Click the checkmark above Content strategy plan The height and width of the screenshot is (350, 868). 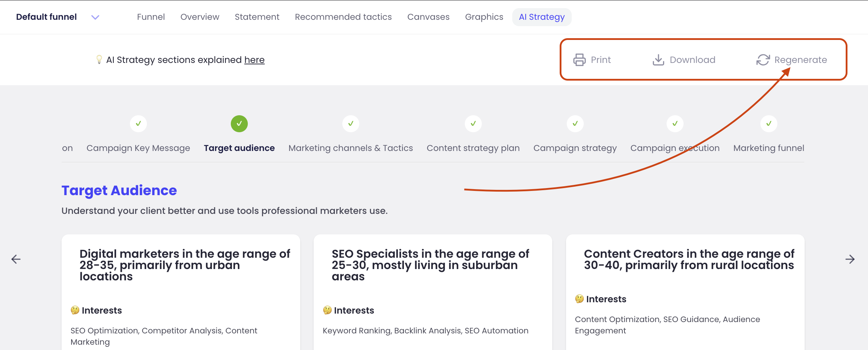coord(473,124)
